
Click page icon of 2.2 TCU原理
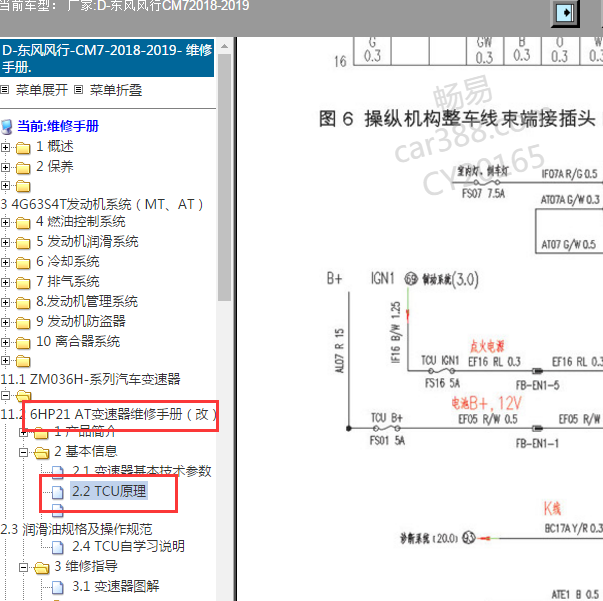coord(58,492)
